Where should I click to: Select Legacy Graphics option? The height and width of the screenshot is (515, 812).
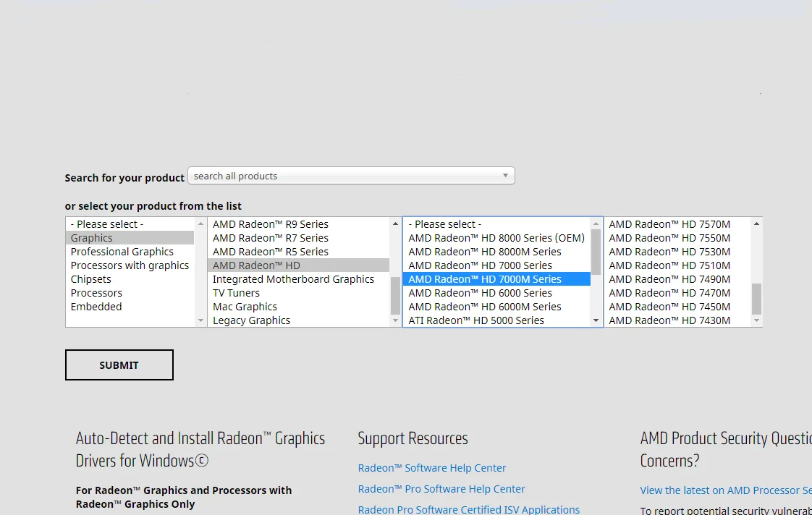pyautogui.click(x=300, y=320)
